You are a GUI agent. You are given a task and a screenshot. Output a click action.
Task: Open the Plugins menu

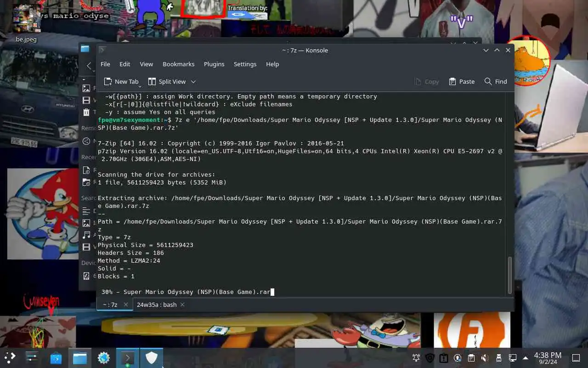[x=214, y=64]
